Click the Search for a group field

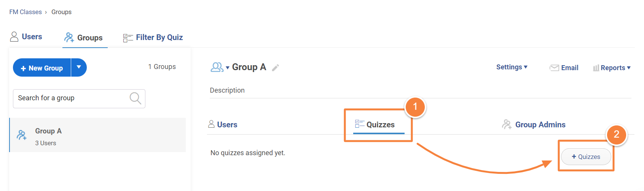click(x=72, y=98)
